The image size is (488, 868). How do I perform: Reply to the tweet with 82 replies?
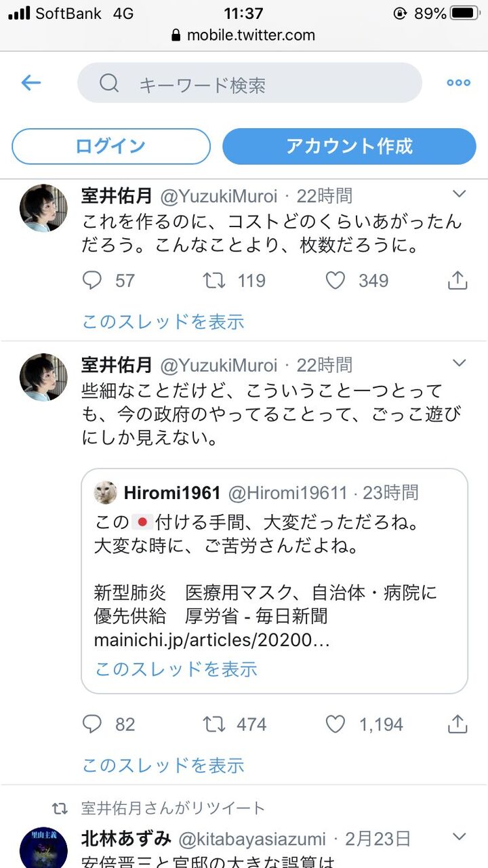point(92,724)
